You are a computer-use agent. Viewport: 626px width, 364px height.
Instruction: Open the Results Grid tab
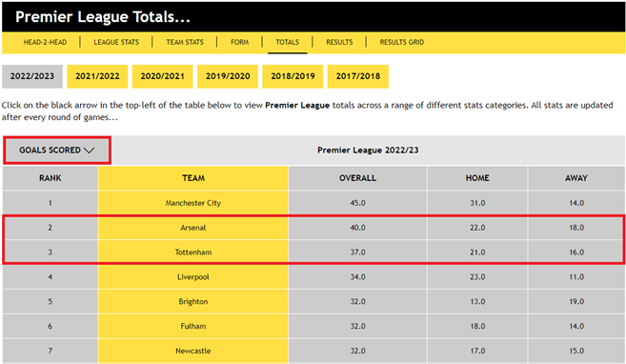[x=402, y=42]
